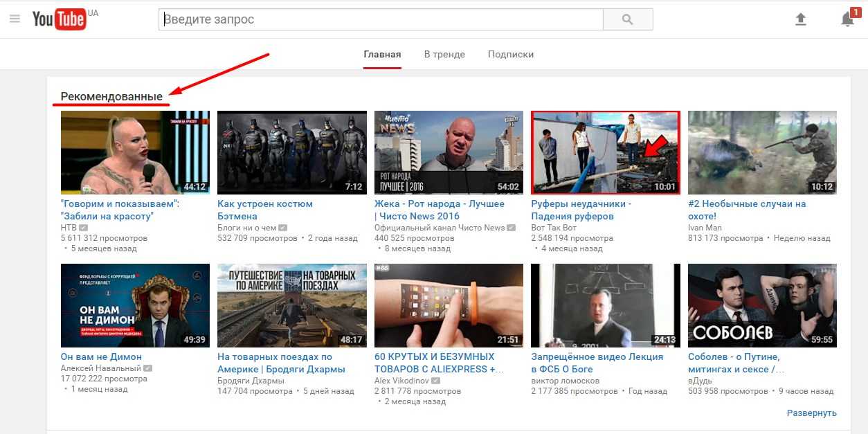
Task: Open the Руферы неудачники video thumbnail
Action: [605, 152]
